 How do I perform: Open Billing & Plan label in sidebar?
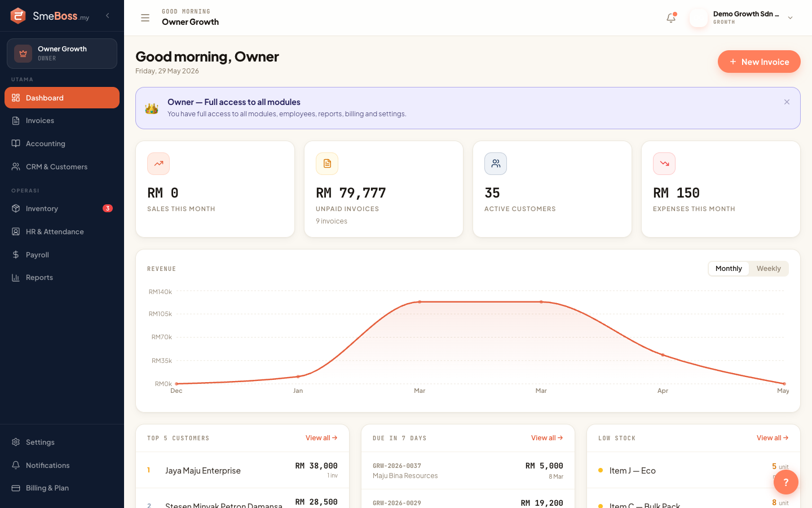point(47,488)
